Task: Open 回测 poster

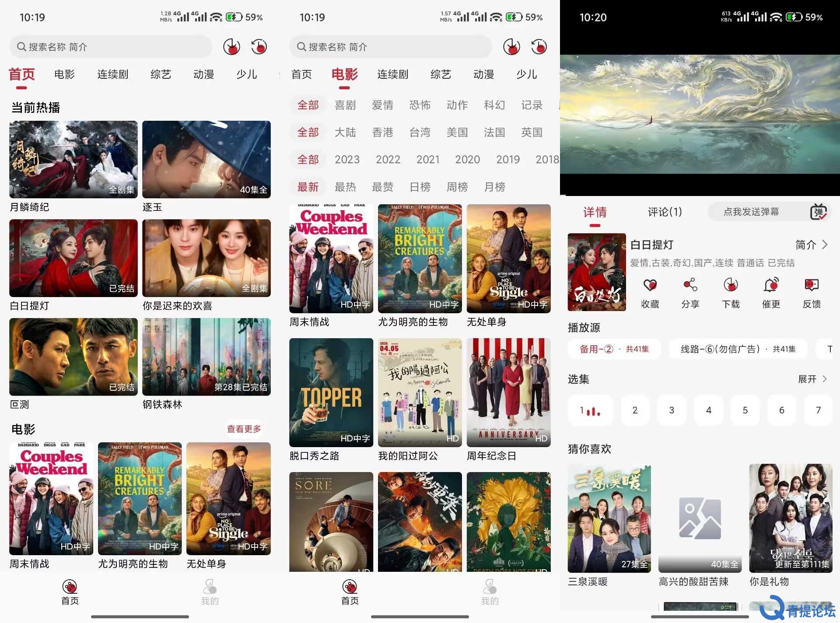Action: [x=73, y=357]
